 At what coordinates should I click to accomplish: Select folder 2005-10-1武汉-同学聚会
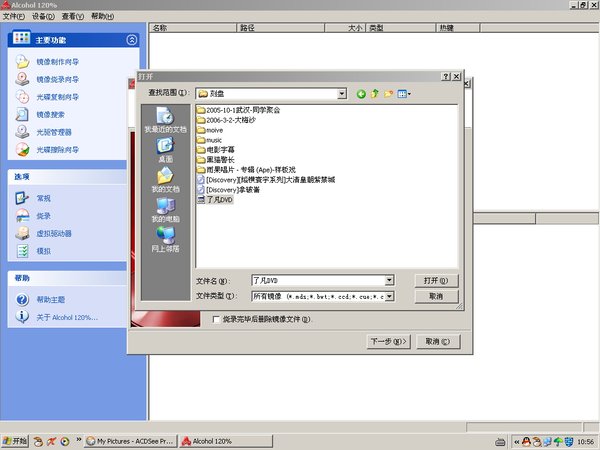coord(238,110)
